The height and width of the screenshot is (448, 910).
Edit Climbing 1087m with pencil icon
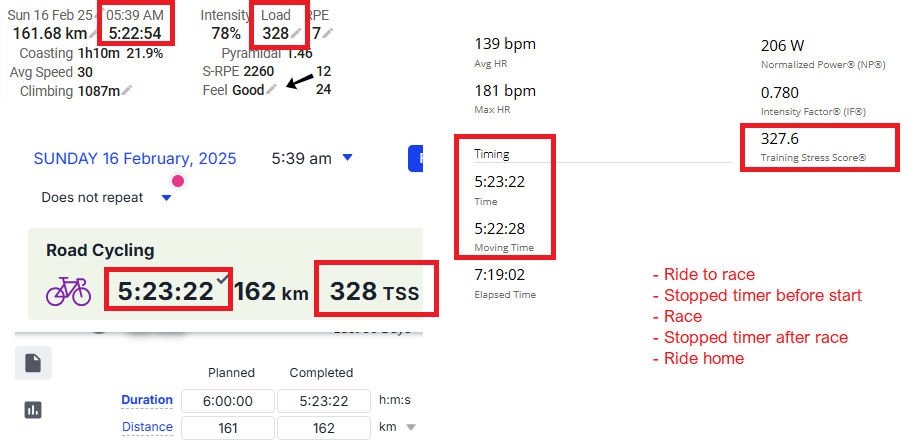coord(127,91)
